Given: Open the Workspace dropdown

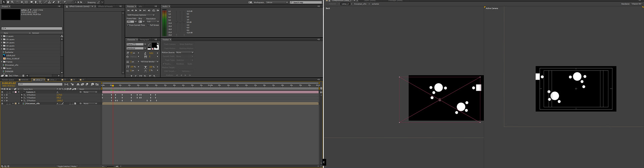Looking at the screenshot, I should tap(277, 2).
